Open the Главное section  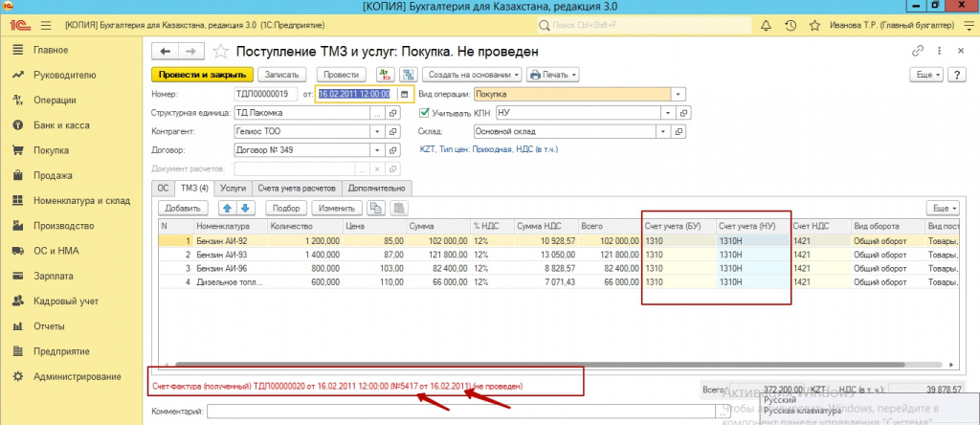[x=52, y=50]
